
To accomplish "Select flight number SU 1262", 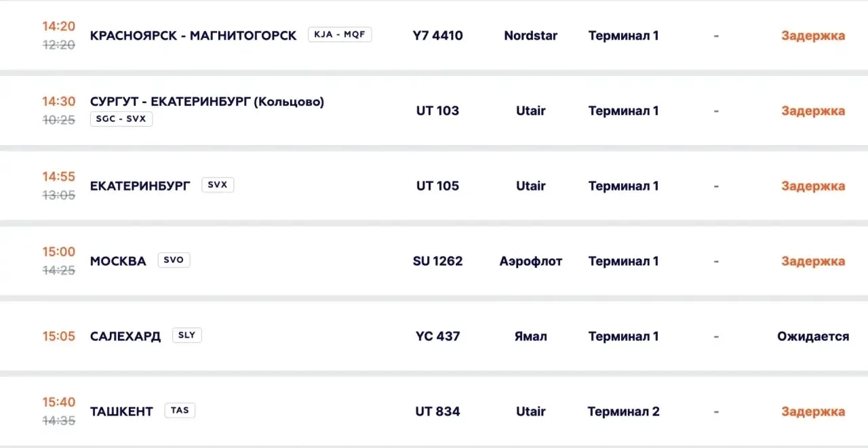I will 437,261.
